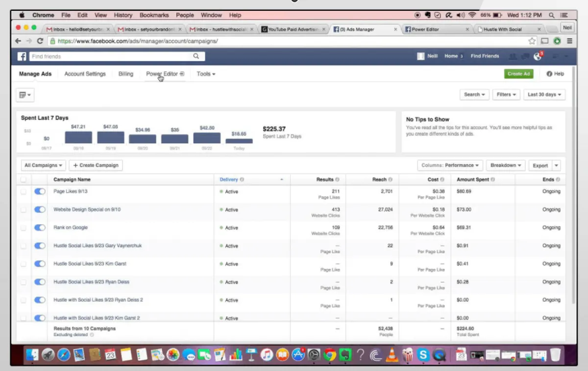Click the search magnifier in Find friends
The height and width of the screenshot is (371, 588).
196,56
